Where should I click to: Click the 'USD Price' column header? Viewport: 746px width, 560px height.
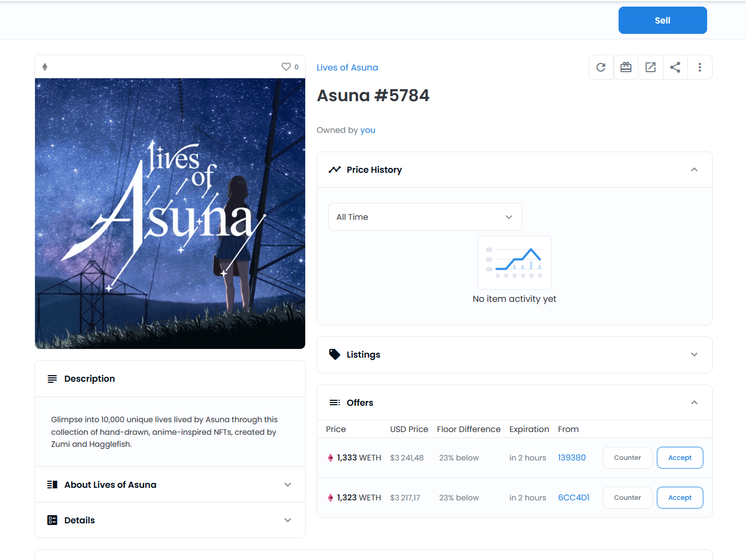(x=409, y=429)
